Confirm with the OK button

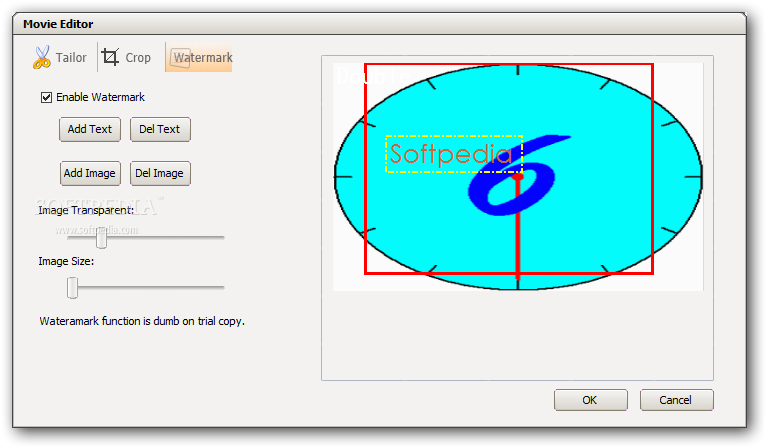pyautogui.click(x=590, y=400)
